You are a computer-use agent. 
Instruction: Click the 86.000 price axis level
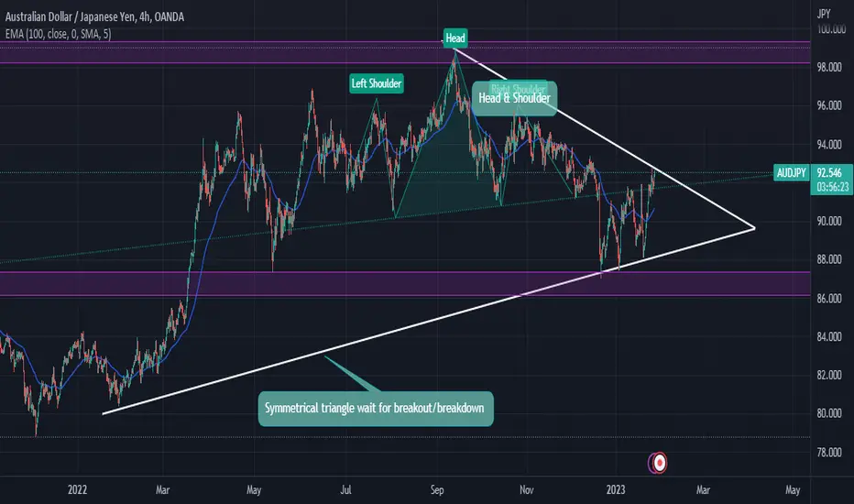click(829, 298)
